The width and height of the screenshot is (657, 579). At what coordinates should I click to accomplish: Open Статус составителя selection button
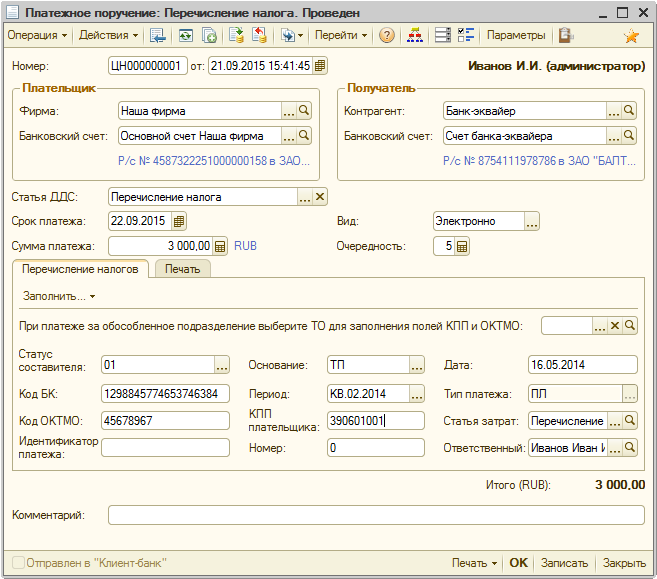click(x=222, y=365)
